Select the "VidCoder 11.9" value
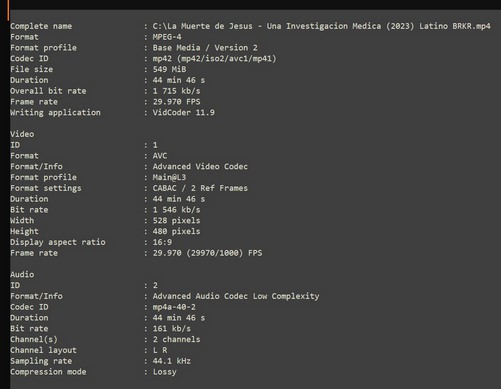This screenshot has height=389, width=501. coord(183,113)
